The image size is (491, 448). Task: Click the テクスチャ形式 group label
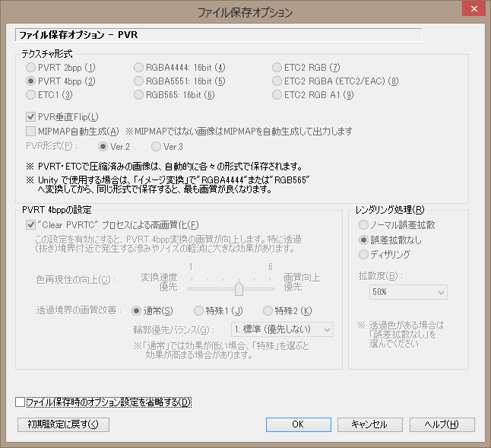(47, 54)
